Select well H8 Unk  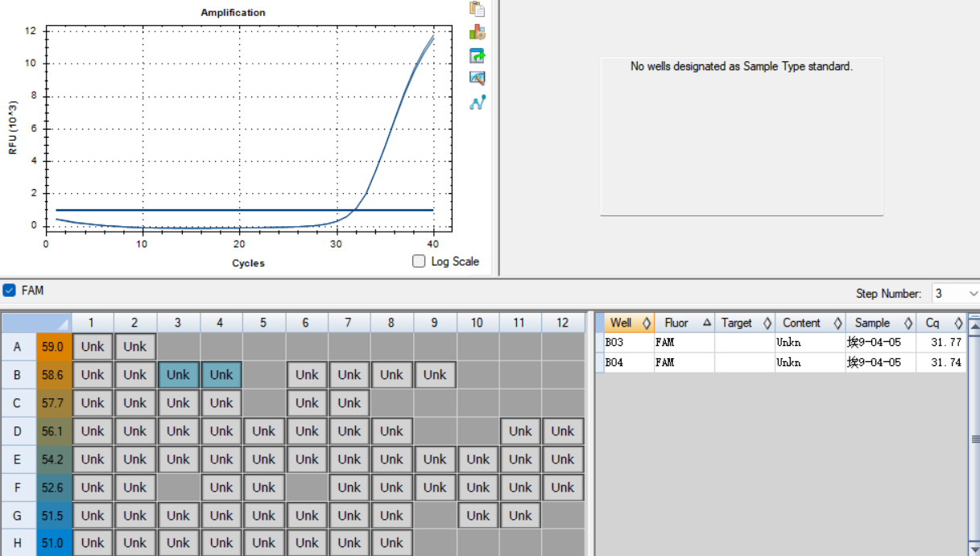[391, 543]
